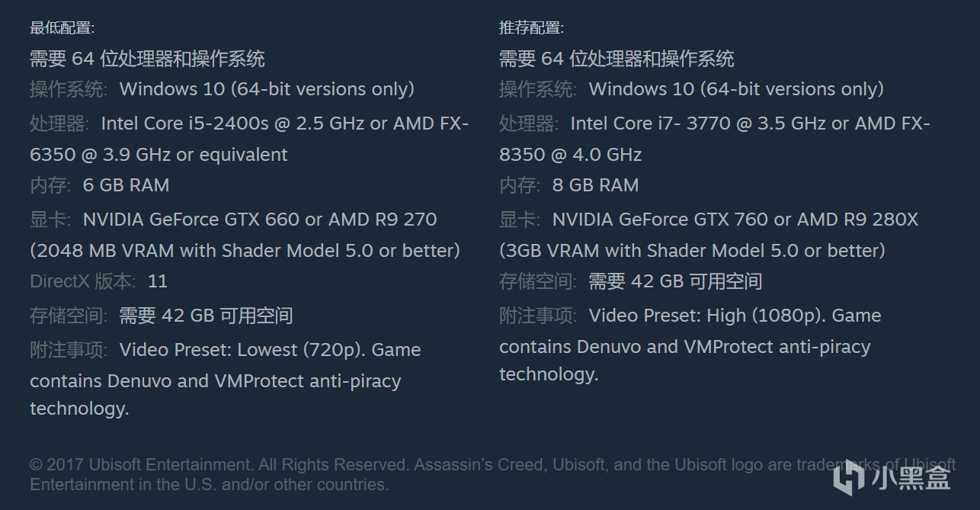Click the 3GB VRAM Shader Model line
The height and width of the screenshot is (510, 980).
pyautogui.click(x=692, y=250)
